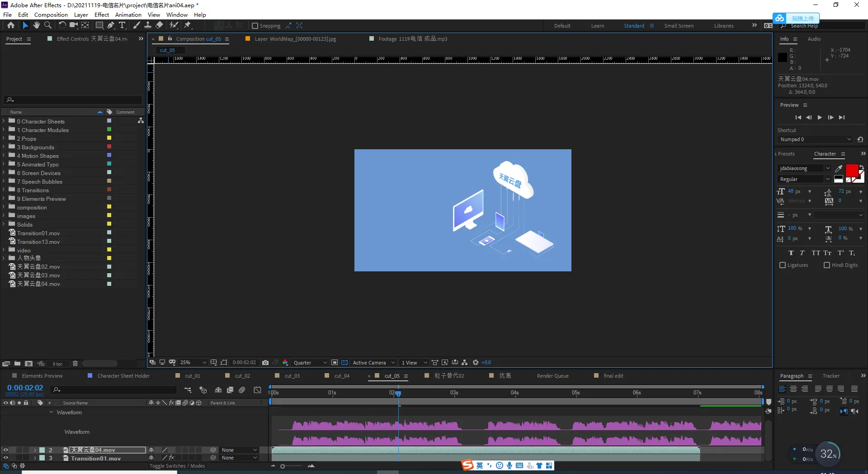868x474 pixels.
Task: Toggle effects fx switch on Transition01.mov
Action: pos(172,458)
